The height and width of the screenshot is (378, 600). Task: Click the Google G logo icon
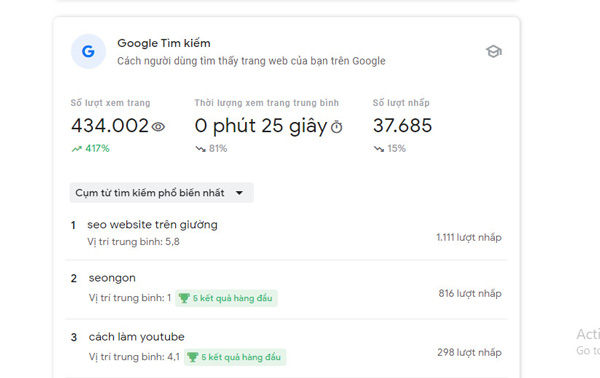tap(88, 51)
